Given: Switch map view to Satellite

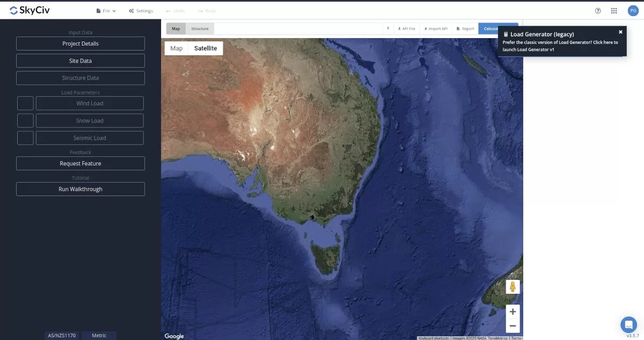Looking at the screenshot, I should click(x=206, y=48).
